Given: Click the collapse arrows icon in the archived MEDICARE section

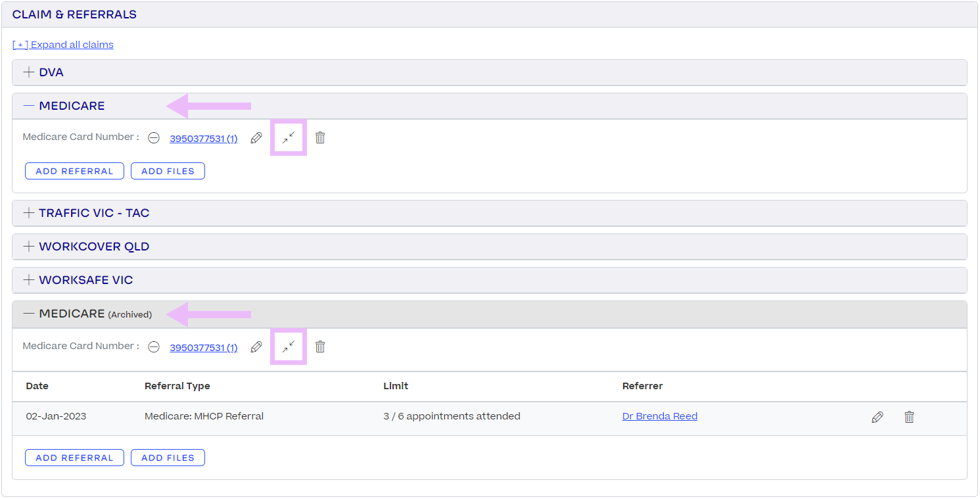Looking at the screenshot, I should pos(288,346).
